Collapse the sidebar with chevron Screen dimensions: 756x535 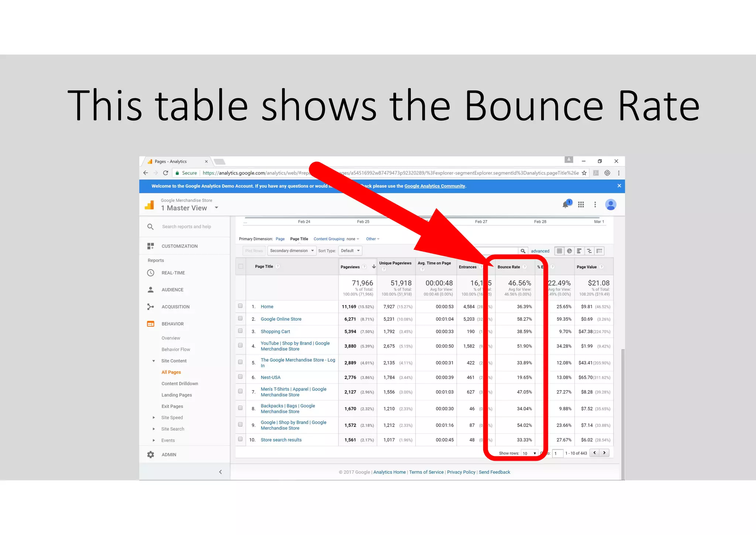(220, 472)
